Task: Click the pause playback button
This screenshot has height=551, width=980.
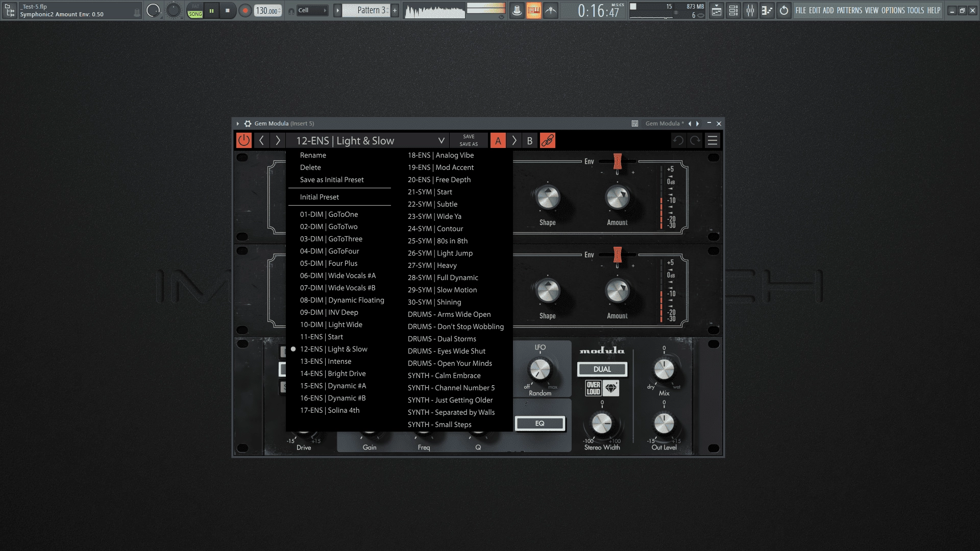Action: (211, 10)
